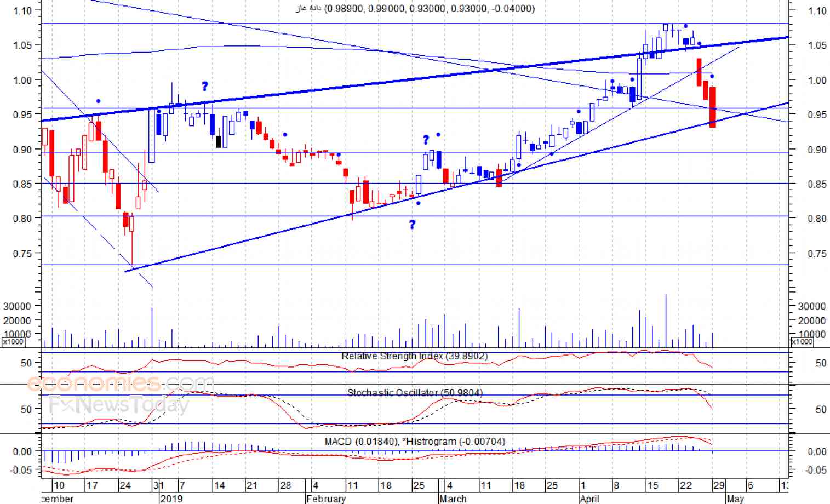Click the '0.80' price label on the right axis
830x504 pixels.
tap(817, 219)
